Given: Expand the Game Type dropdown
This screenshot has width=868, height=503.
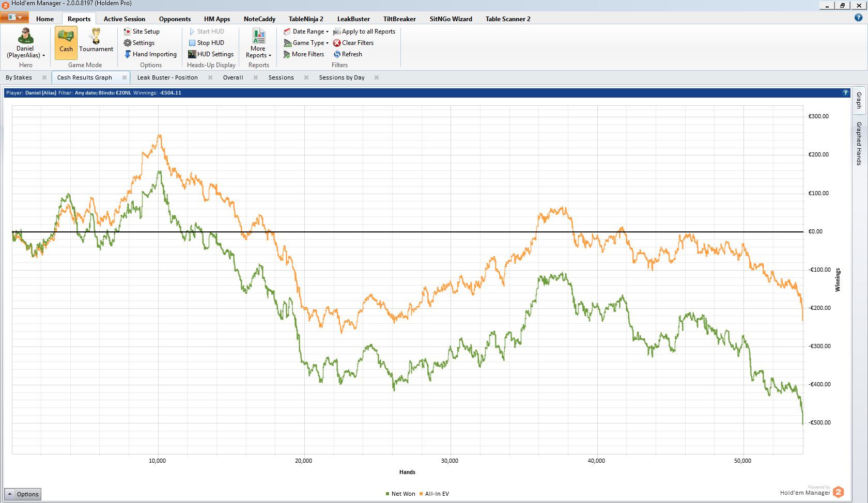Looking at the screenshot, I should (306, 43).
